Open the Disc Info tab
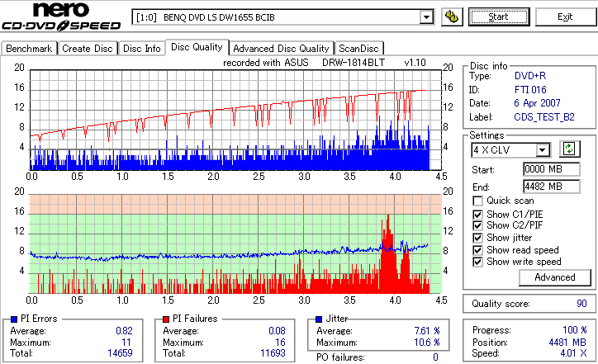 [141, 49]
